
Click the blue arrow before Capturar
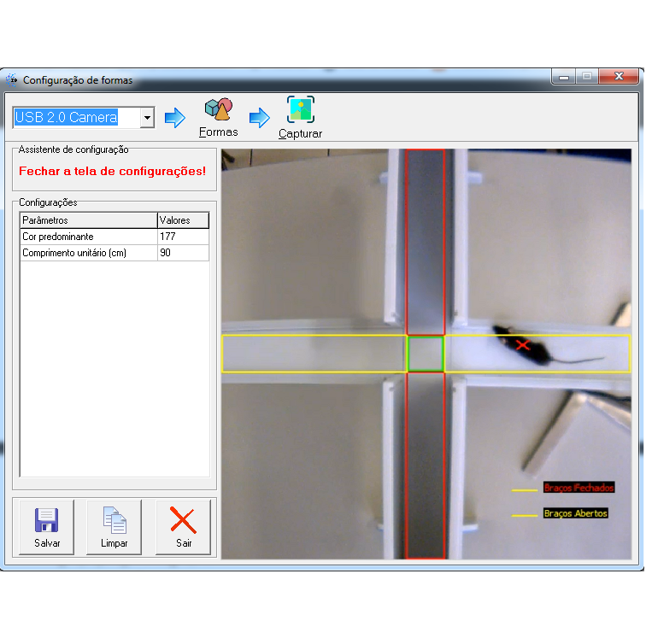[259, 118]
